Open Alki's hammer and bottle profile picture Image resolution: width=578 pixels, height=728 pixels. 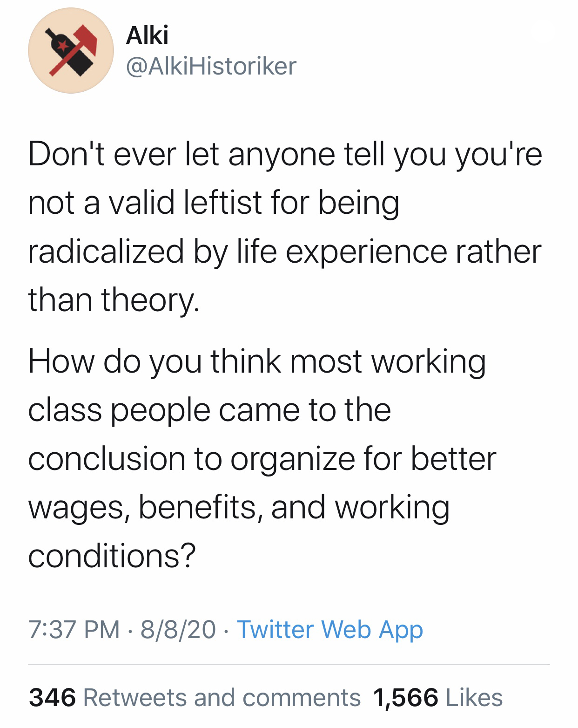coord(71,50)
